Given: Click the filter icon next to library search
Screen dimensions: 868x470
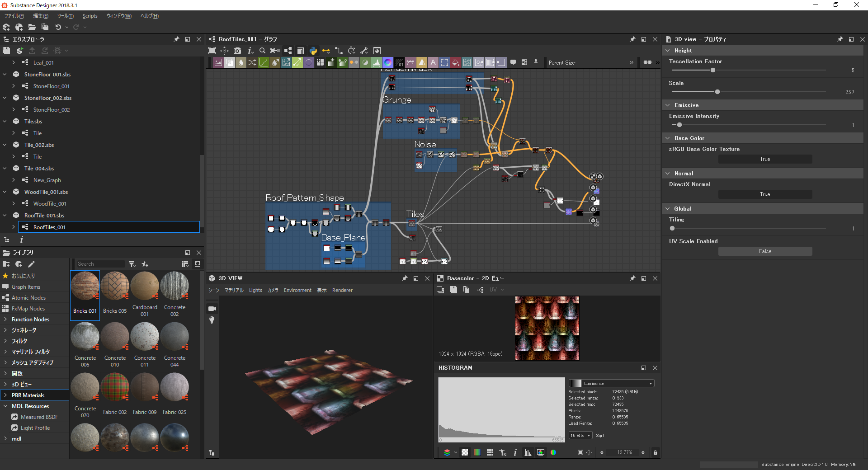Looking at the screenshot, I should [x=132, y=264].
